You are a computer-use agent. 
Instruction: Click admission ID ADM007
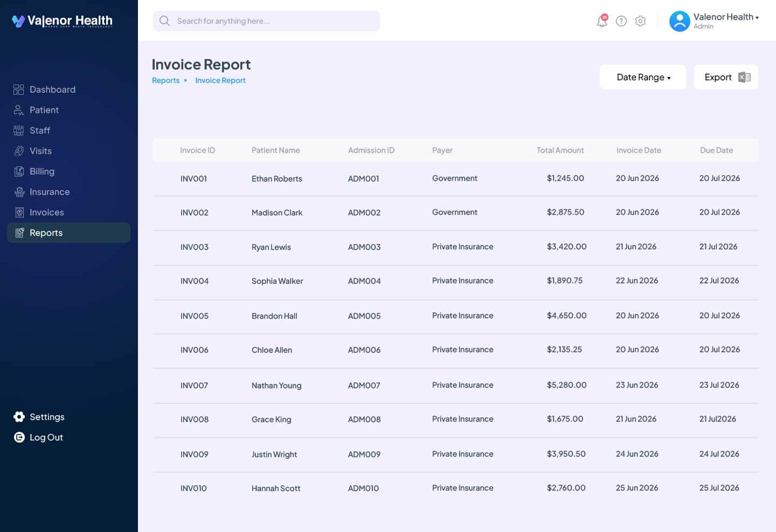[364, 386]
